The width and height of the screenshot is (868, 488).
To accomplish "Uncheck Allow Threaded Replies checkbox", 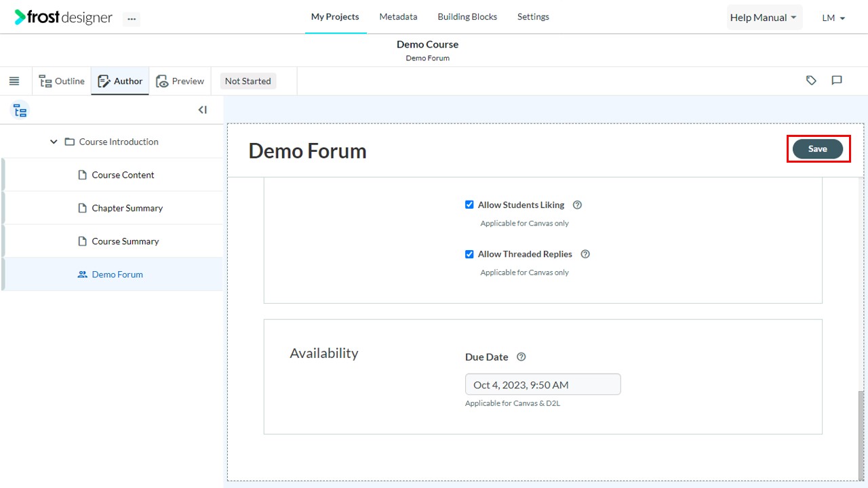I will coord(469,254).
